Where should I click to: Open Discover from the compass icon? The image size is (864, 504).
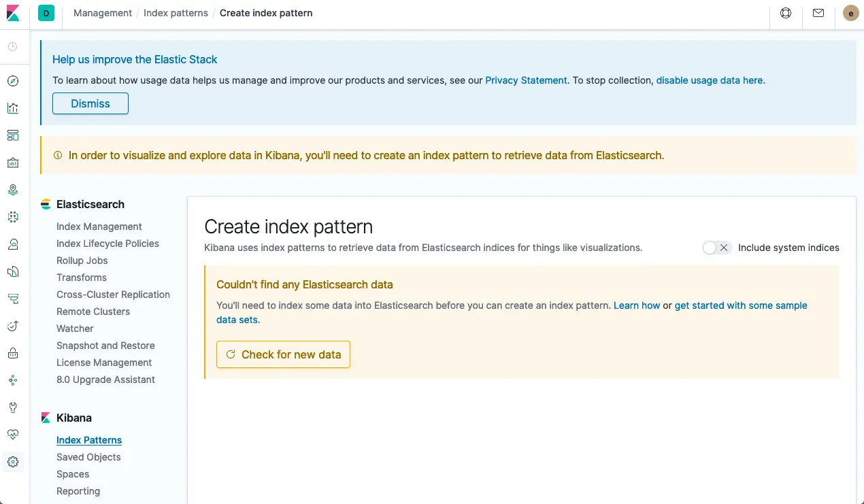pyautogui.click(x=13, y=81)
